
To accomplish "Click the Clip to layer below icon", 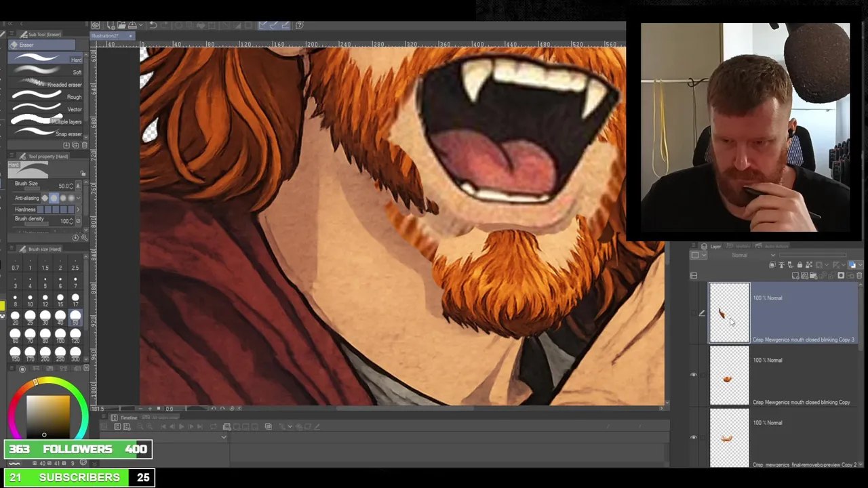I will [x=772, y=265].
